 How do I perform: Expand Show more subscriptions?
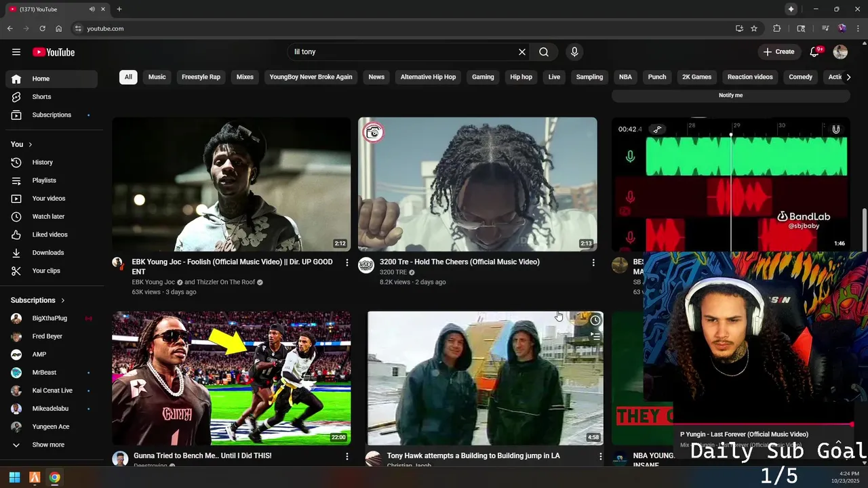(52, 445)
